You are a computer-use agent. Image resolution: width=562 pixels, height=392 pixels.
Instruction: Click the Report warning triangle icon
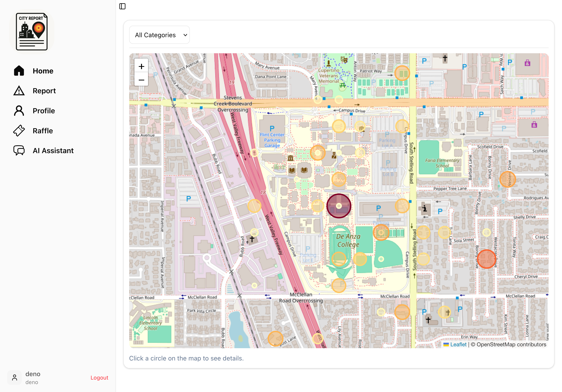(x=19, y=91)
